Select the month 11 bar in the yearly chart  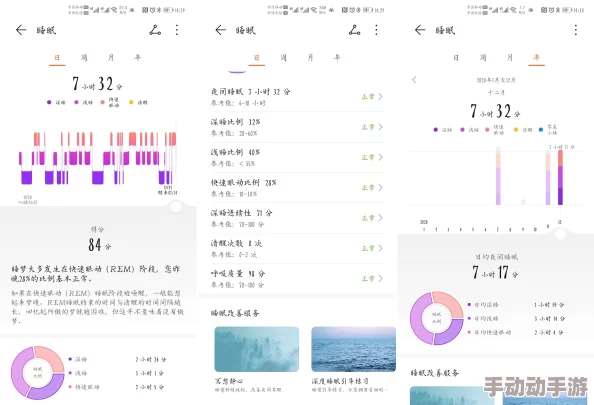tap(548, 178)
